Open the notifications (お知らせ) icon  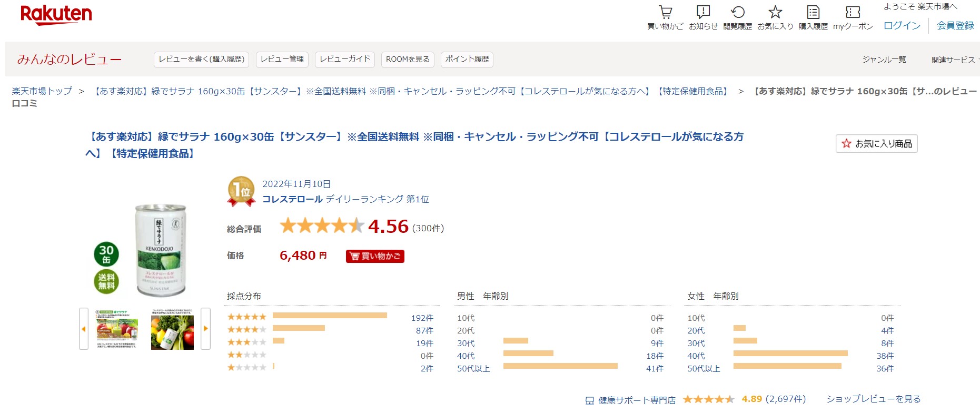click(x=703, y=17)
